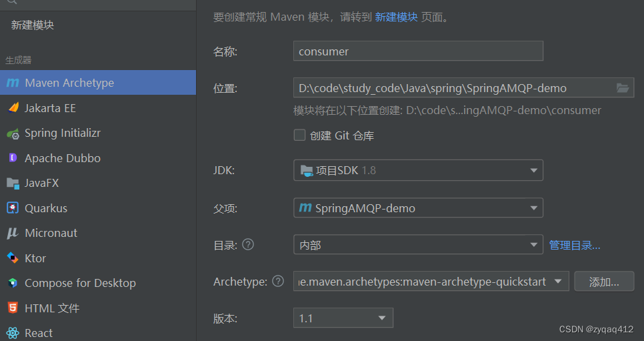Open the 目录 内部 dropdown

tap(418, 245)
